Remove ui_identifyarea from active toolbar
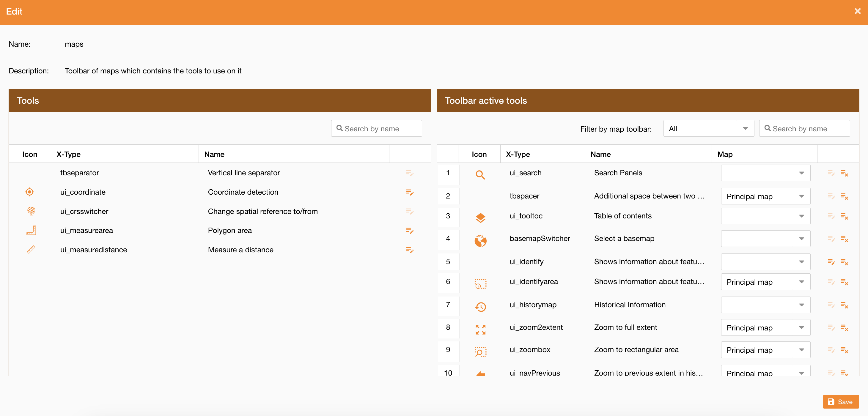 pos(845,282)
